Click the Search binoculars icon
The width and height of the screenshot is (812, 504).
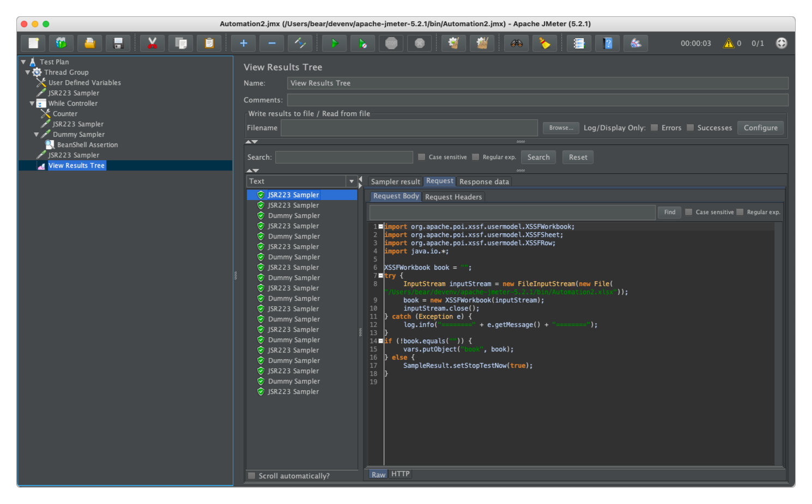click(x=517, y=43)
